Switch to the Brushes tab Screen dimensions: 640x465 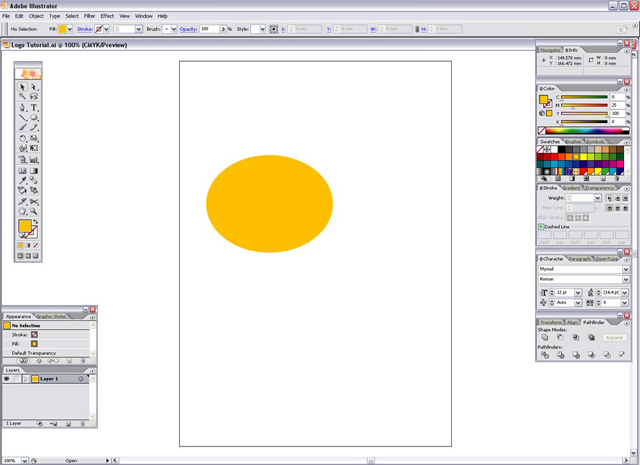coord(573,141)
